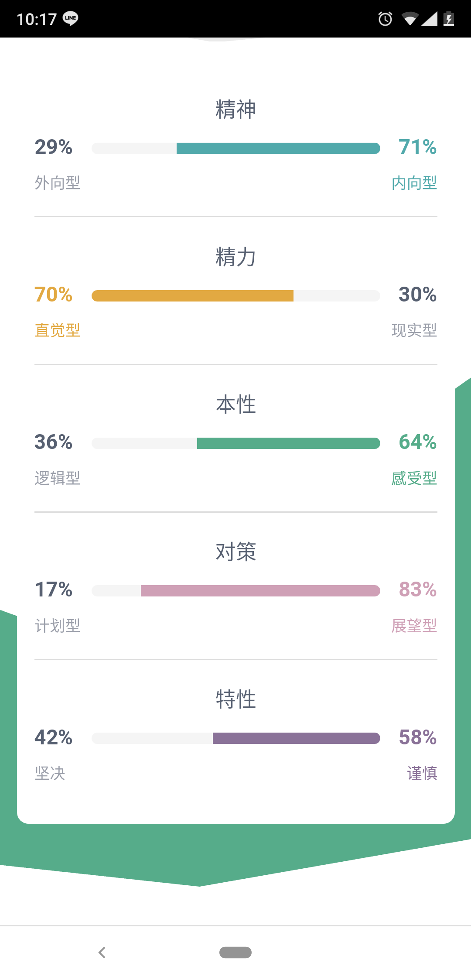Click the teal 精神 progress bar
Image resolution: width=471 pixels, height=980 pixels.
(x=236, y=148)
